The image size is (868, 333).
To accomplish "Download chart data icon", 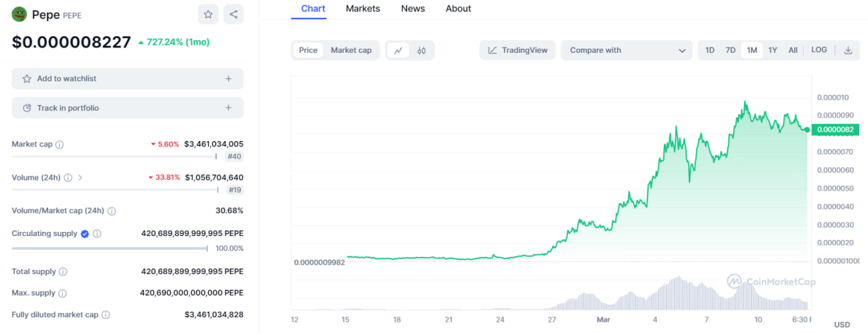I will 848,50.
